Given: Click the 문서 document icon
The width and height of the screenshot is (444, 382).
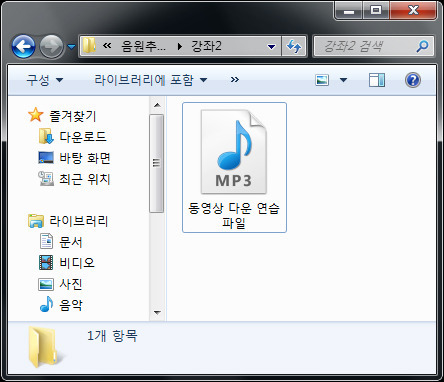Looking at the screenshot, I should tap(46, 241).
